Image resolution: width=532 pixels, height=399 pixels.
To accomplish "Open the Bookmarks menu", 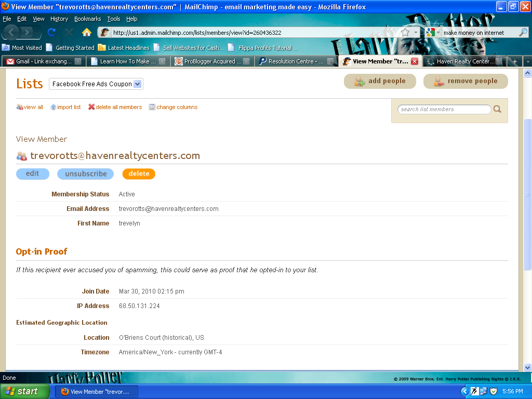I will (87, 19).
